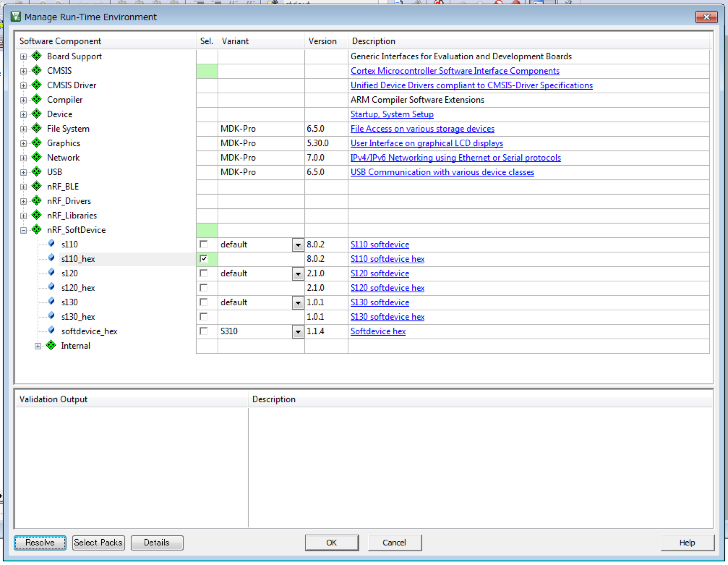Click the blue gem icon beside s130_hex
This screenshot has width=728, height=565.
[x=51, y=316]
